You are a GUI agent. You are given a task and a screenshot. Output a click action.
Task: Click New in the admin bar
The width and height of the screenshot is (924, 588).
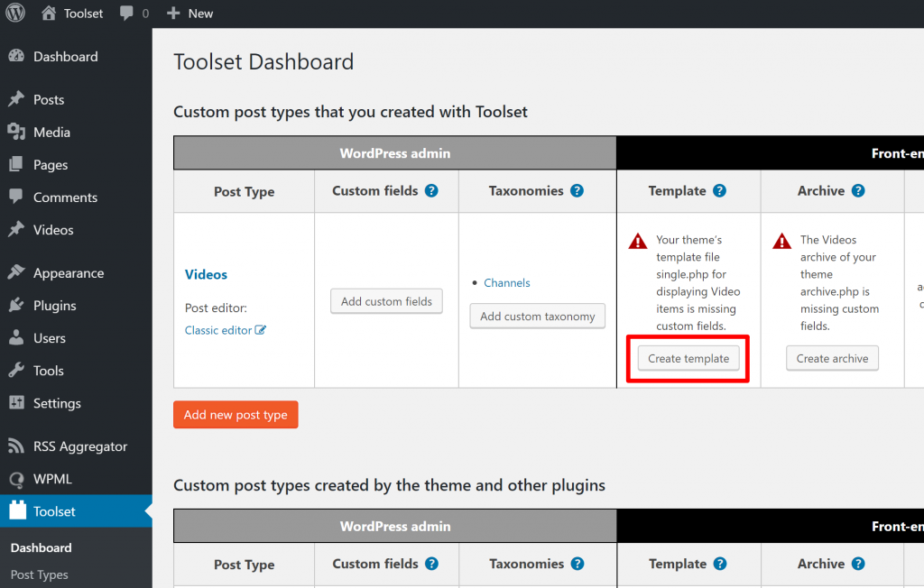[200, 13]
